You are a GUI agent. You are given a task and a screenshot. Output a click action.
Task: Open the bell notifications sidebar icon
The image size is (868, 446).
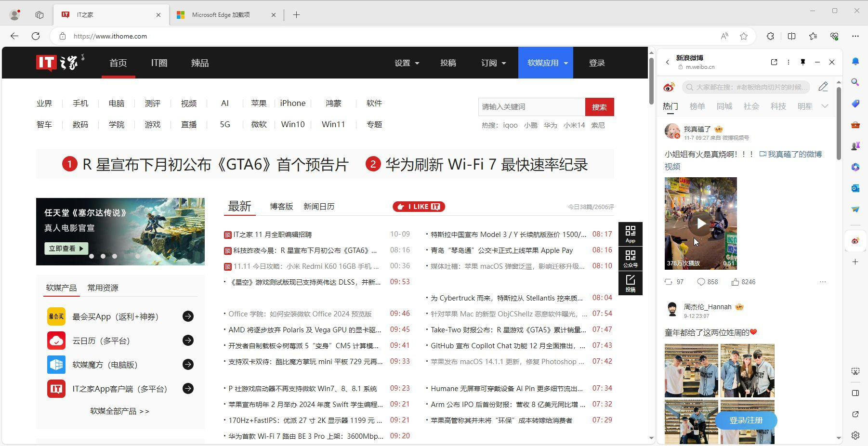tap(855, 61)
